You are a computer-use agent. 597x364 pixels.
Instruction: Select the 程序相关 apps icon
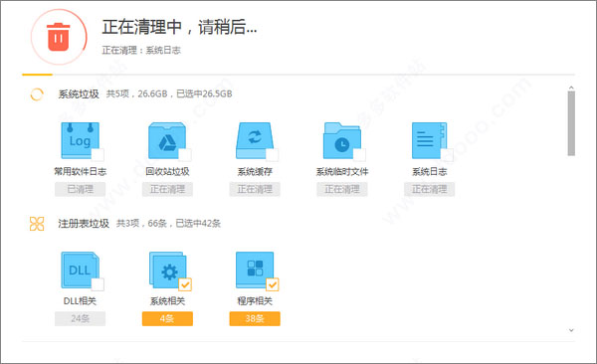pyautogui.click(x=255, y=270)
